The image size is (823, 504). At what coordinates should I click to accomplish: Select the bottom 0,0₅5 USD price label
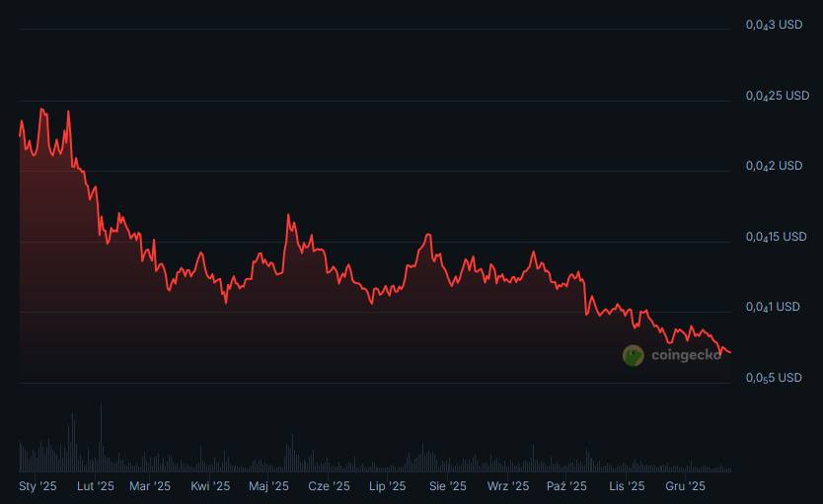point(774,378)
